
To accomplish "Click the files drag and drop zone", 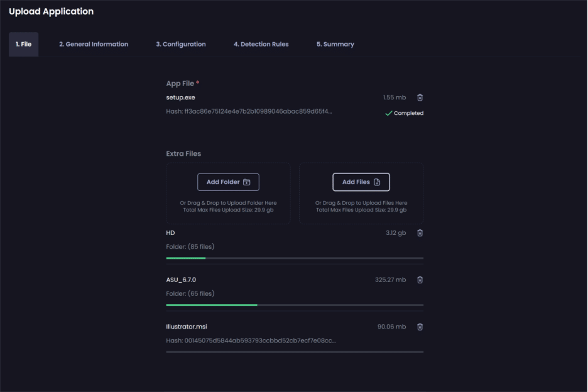I will click(x=361, y=193).
